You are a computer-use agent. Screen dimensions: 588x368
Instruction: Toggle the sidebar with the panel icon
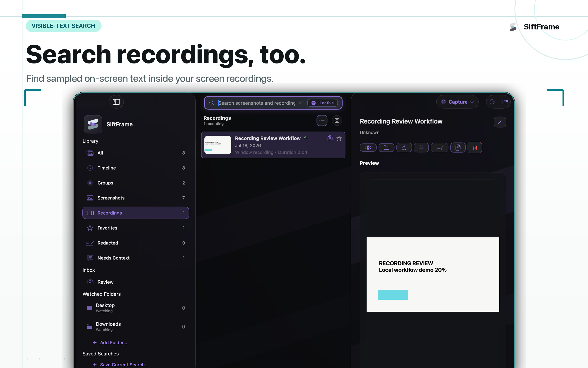point(116,102)
